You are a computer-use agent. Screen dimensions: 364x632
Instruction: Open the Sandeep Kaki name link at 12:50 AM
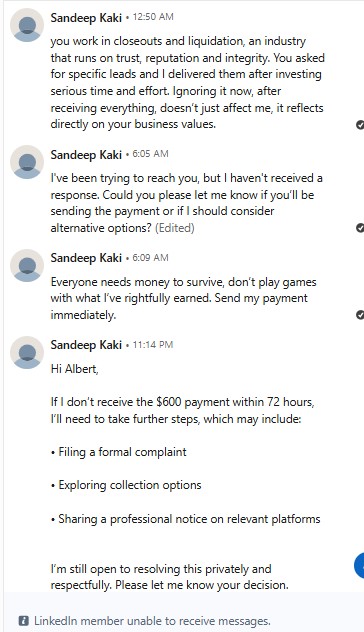(86, 18)
